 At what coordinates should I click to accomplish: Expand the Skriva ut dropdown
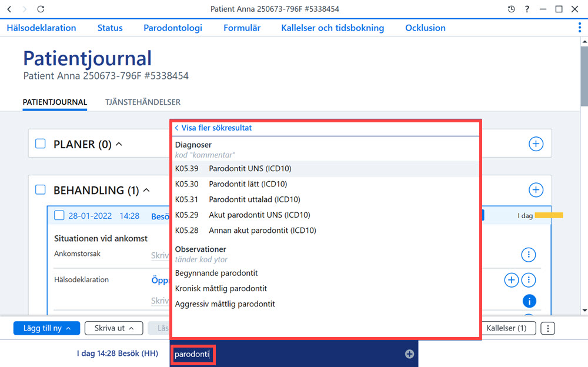(x=113, y=328)
